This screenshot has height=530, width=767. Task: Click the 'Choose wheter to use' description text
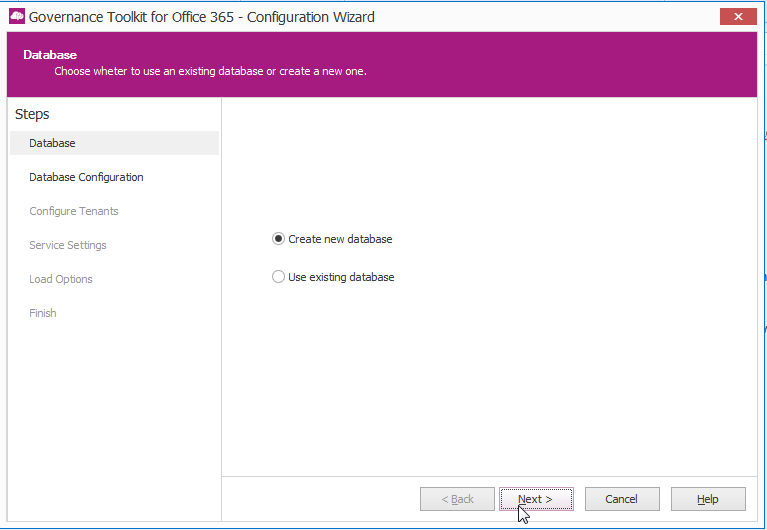(x=210, y=71)
